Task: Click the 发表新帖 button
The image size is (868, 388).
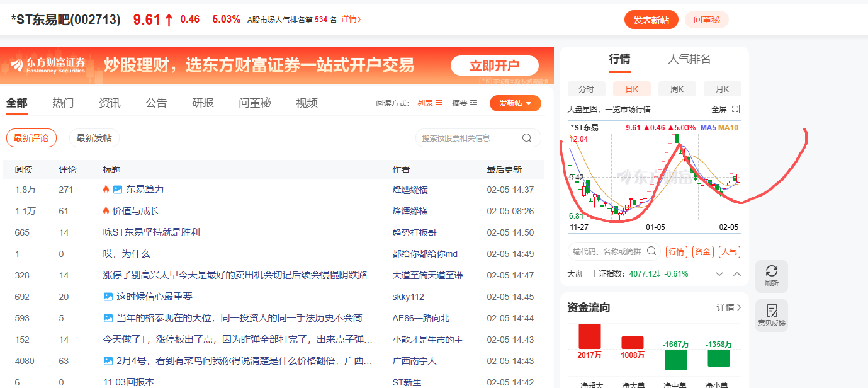Action: [651, 20]
